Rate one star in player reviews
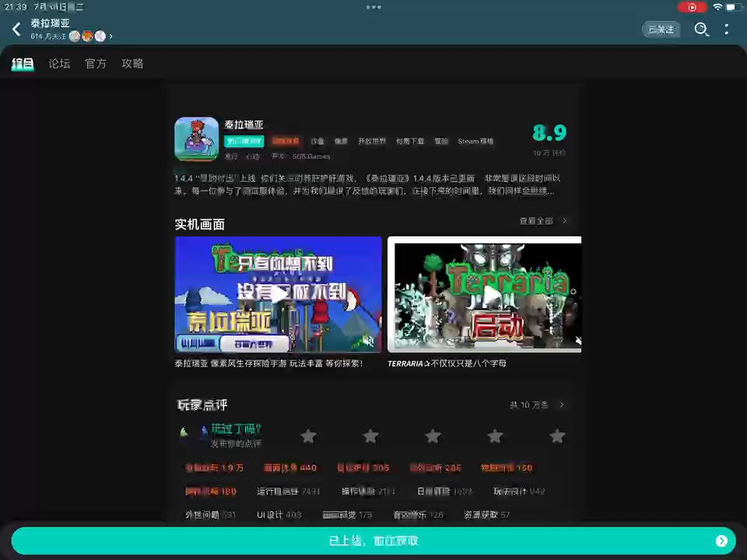 pos(308,436)
